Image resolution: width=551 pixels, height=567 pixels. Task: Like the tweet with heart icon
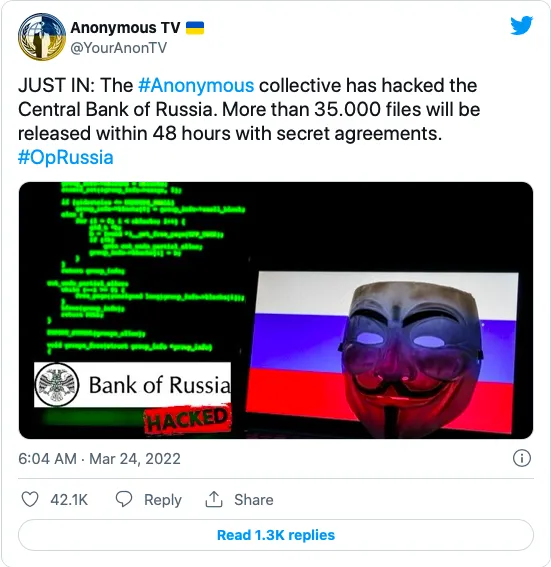30,499
